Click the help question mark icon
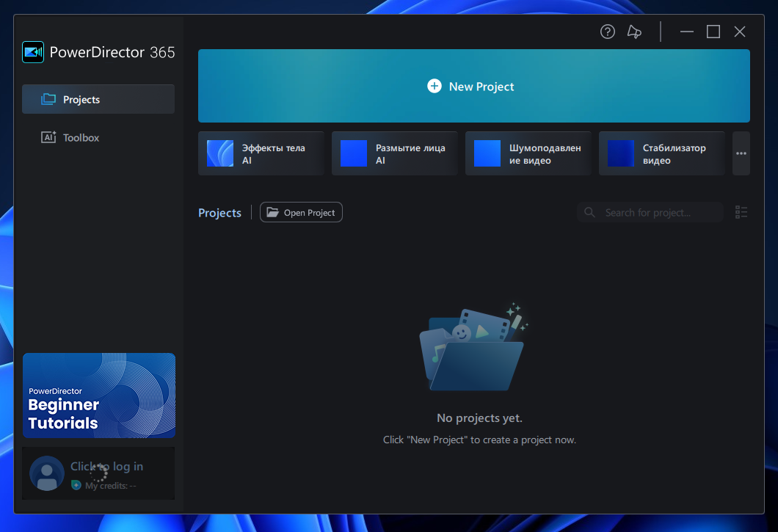Viewport: 778px width, 532px height. tap(607, 32)
